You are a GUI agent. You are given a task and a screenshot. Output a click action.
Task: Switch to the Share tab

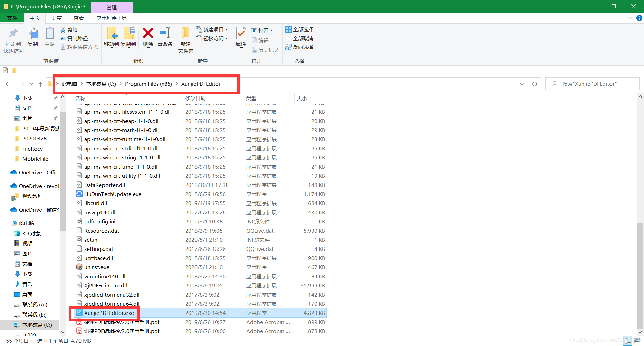(x=57, y=18)
